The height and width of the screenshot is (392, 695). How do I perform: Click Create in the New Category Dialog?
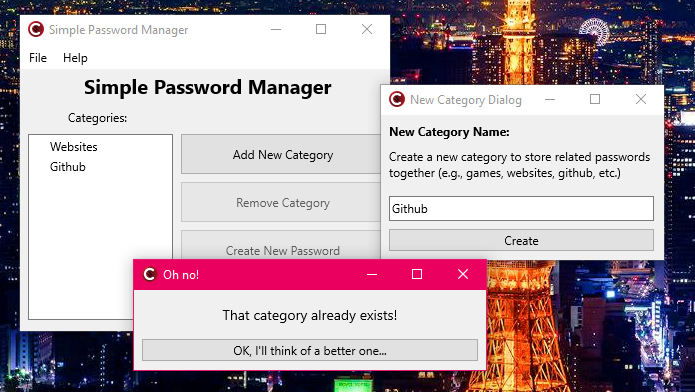point(521,240)
